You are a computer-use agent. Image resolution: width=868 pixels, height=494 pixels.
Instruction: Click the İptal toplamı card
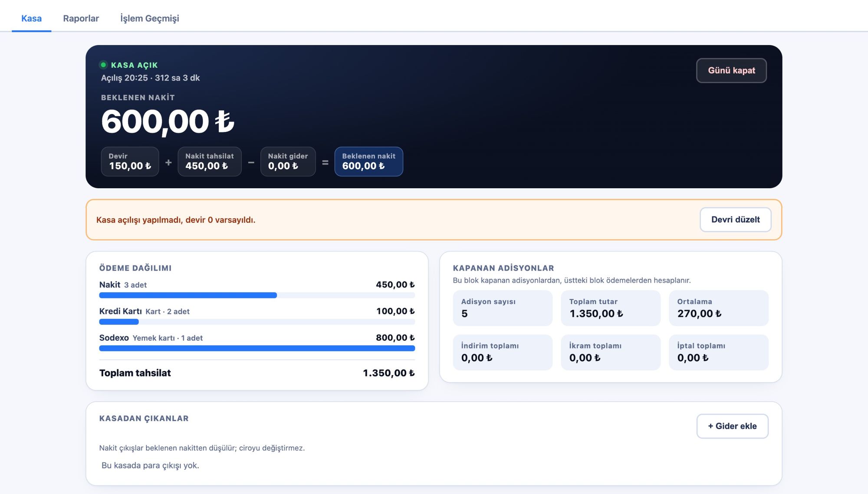coord(719,352)
